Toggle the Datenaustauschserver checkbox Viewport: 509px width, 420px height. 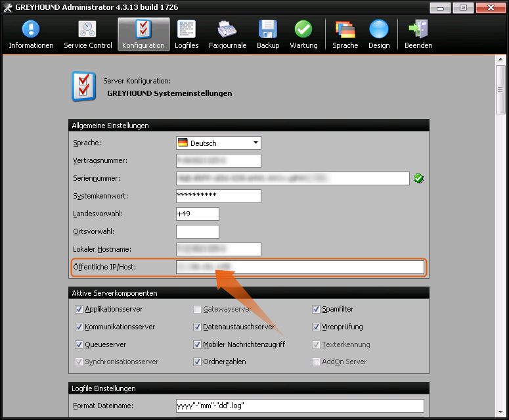coord(197,327)
